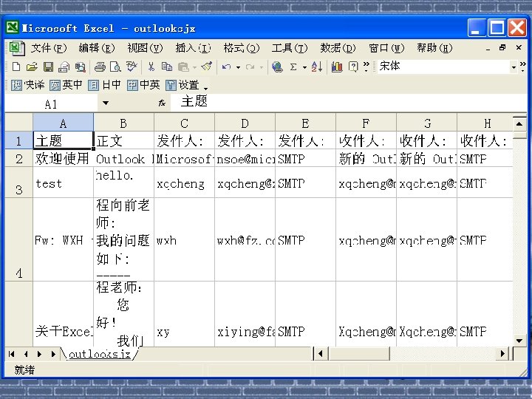Expand the standard toolbar options chevron
This screenshot has width=532, height=399.
pos(366,66)
